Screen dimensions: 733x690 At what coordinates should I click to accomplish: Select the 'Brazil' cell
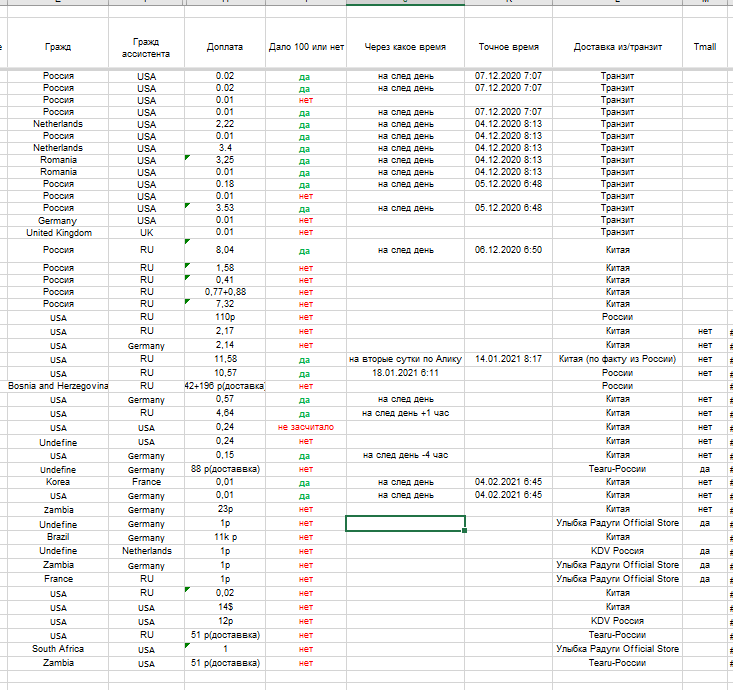(58, 537)
